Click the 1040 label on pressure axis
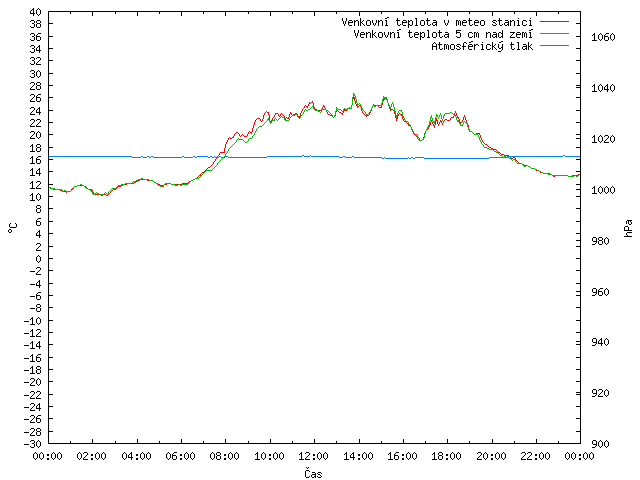Screen dimensions: 640x480 pyautogui.click(x=603, y=88)
